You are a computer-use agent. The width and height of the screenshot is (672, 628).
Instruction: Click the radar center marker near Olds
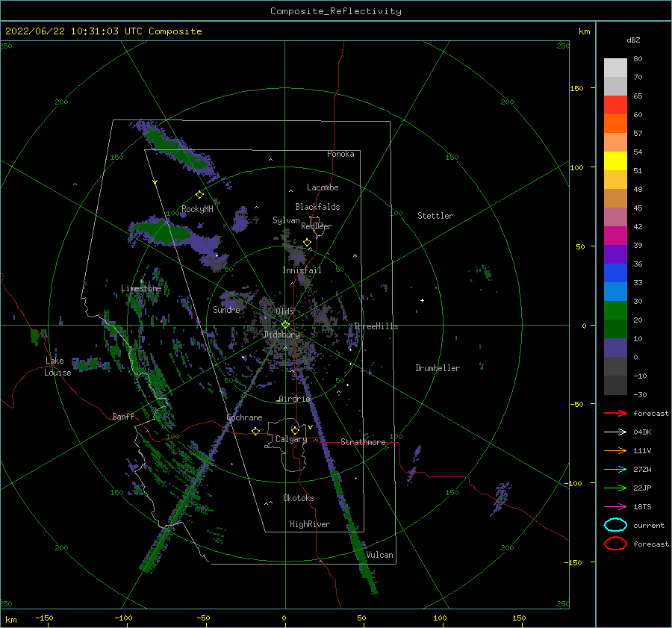(x=285, y=325)
